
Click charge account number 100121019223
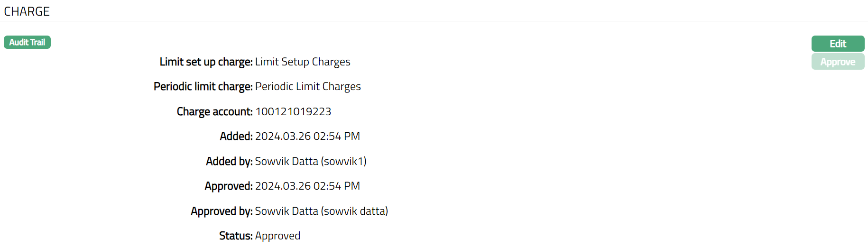point(293,111)
